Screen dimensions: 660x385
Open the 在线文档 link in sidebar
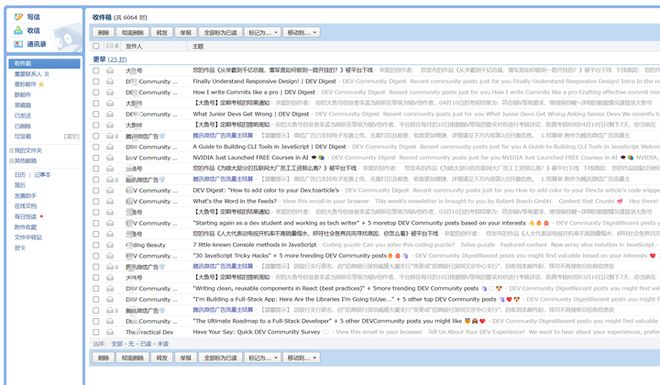coord(25,206)
